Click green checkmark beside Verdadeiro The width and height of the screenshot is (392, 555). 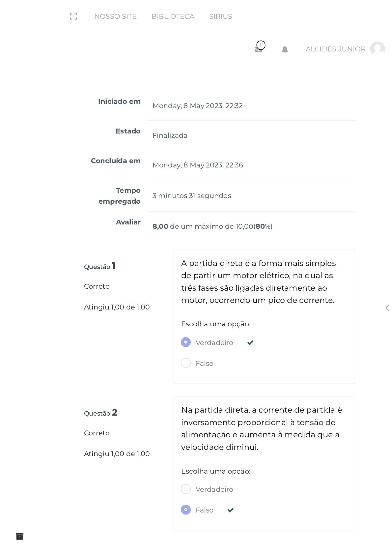(x=250, y=343)
